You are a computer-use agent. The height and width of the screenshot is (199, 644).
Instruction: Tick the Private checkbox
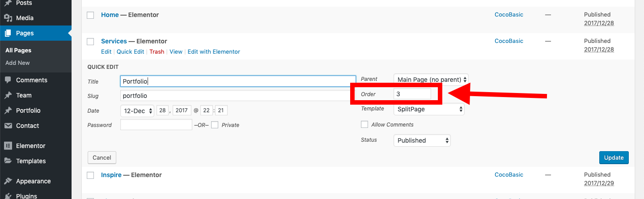pos(215,125)
